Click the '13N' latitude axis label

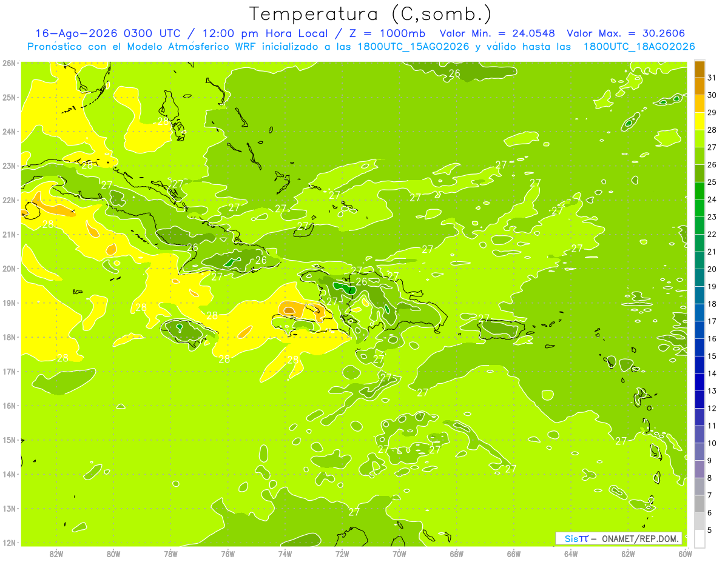(8, 508)
